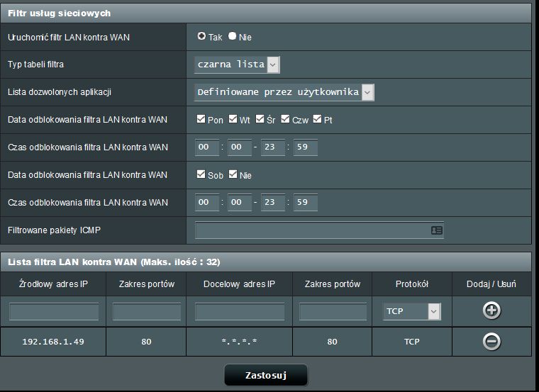This screenshot has height=392, width=539.
Task: Click the Docelowy adres IP input field
Action: (240, 312)
